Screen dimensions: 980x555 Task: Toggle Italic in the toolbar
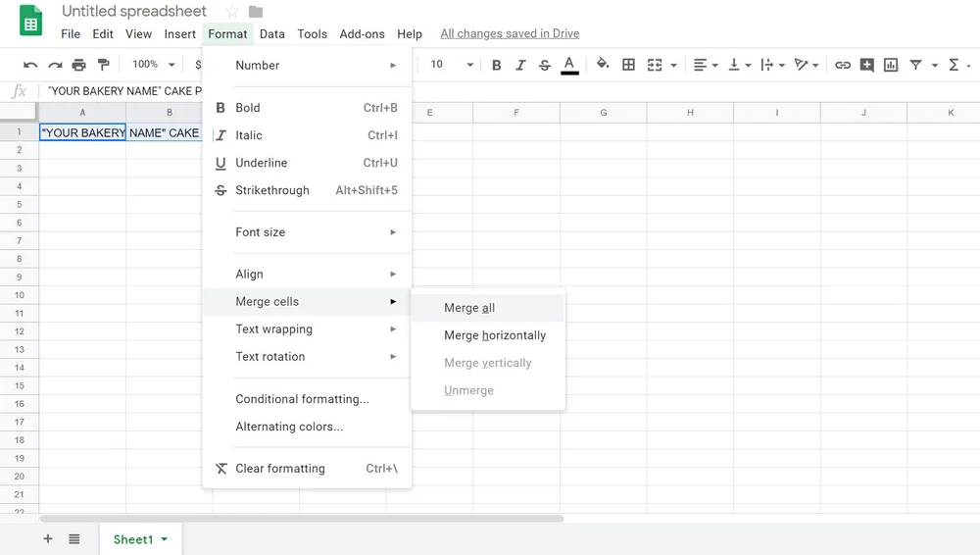tap(520, 65)
